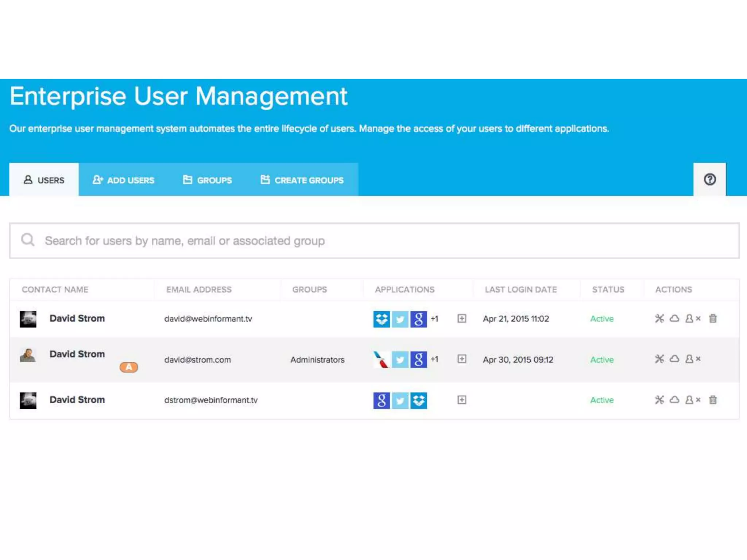Delete dstrom@webinformant.tv user with trash icon
The height and width of the screenshot is (560, 747).
coord(713,400)
